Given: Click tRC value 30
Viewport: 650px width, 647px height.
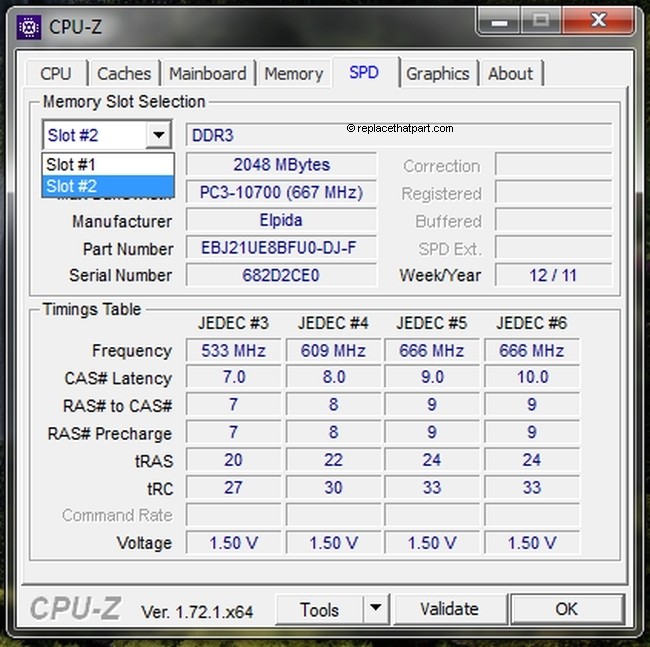Looking at the screenshot, I should [x=333, y=488].
